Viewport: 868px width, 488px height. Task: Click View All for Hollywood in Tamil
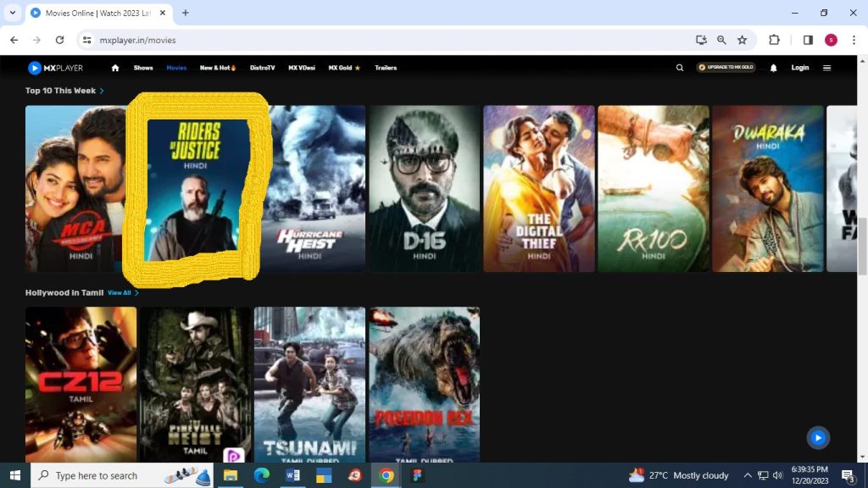point(123,292)
